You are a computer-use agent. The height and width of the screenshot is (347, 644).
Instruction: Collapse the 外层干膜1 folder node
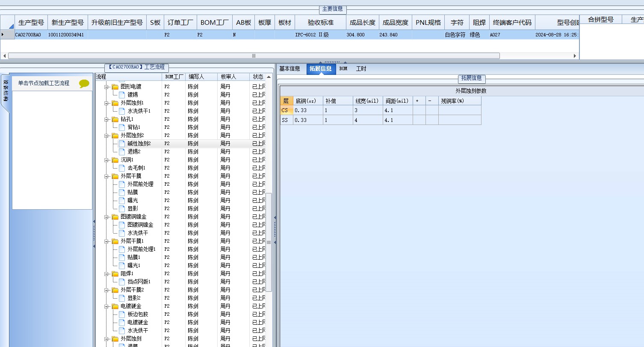coord(107,241)
